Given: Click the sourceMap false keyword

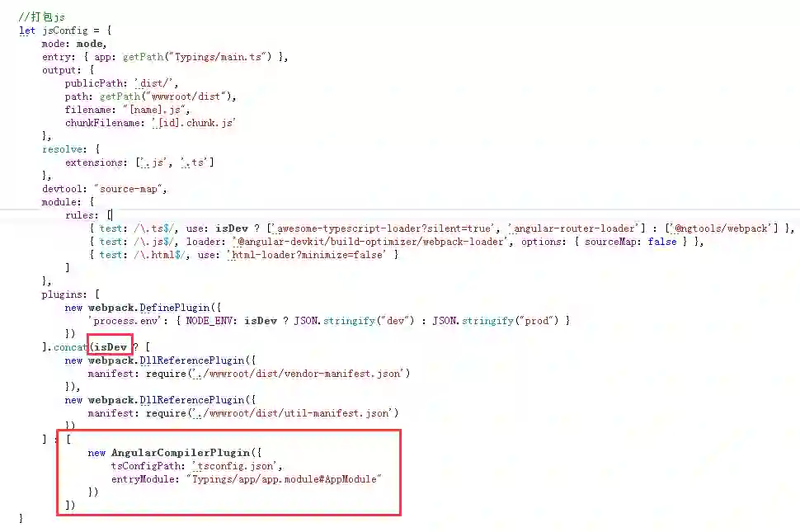Looking at the screenshot, I should click(661, 242).
